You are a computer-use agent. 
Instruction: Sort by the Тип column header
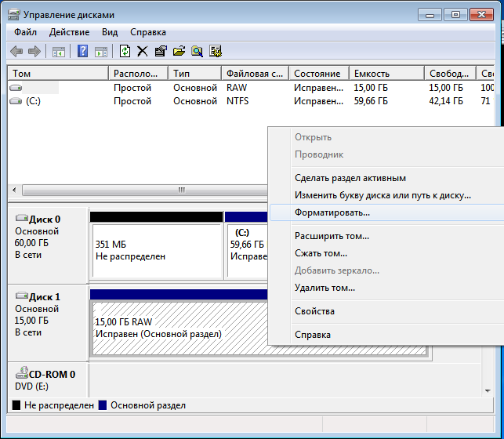195,73
